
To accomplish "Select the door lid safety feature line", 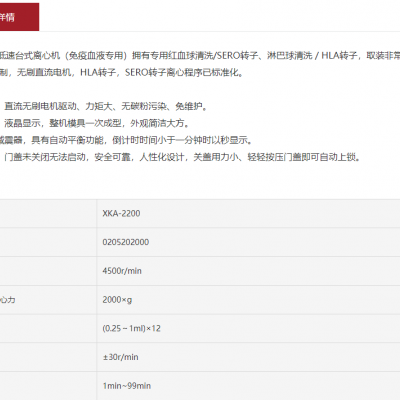I will (183, 157).
